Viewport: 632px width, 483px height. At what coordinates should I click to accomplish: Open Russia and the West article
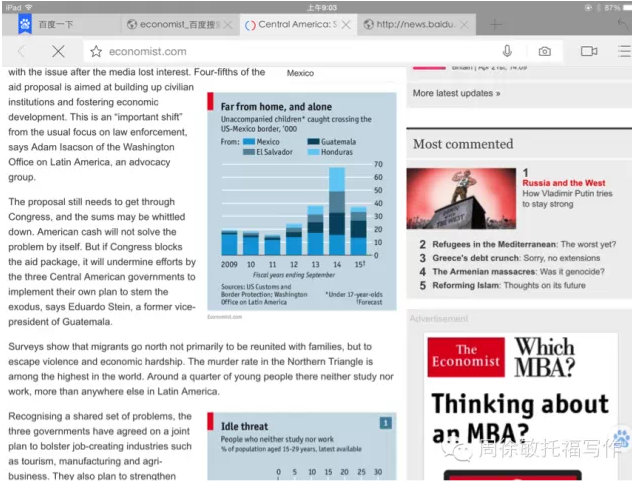pos(563,183)
